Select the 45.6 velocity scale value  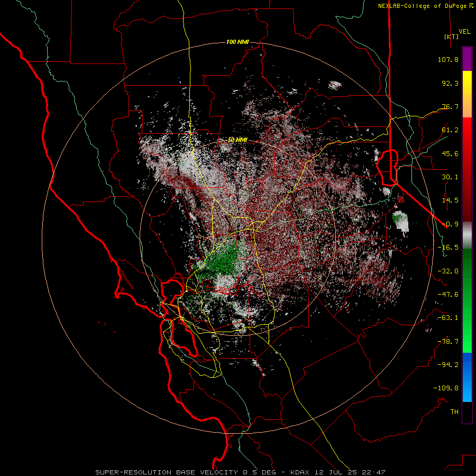(450, 153)
